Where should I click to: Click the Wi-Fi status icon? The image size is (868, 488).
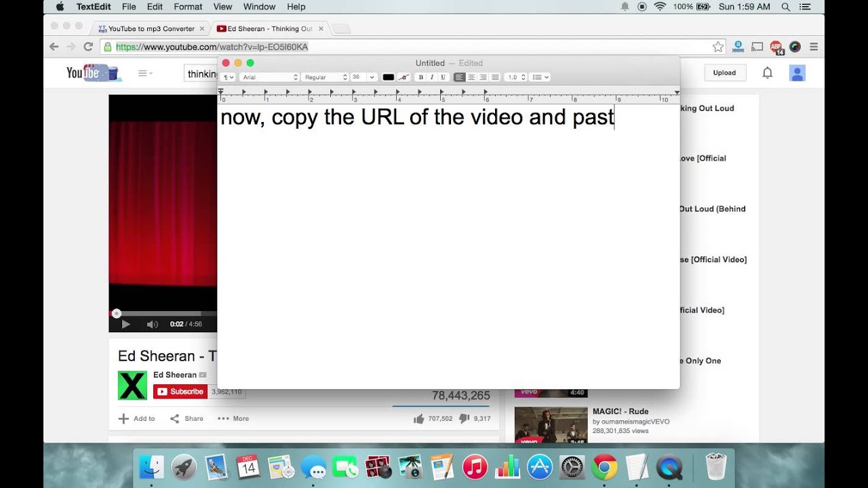tap(660, 7)
